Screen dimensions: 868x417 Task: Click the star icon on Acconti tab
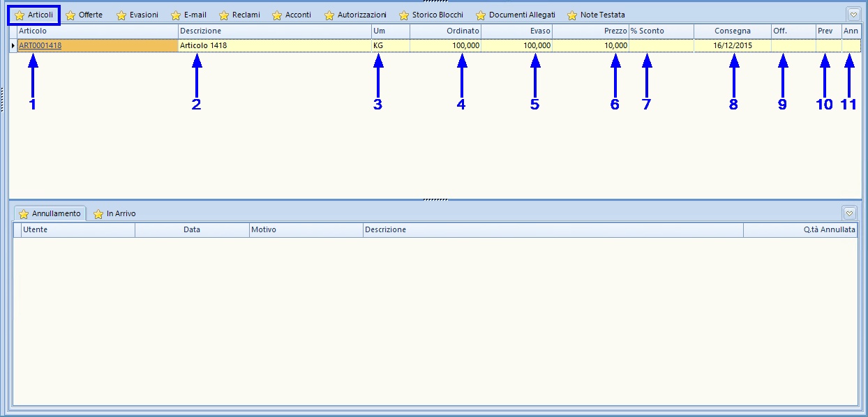tap(277, 15)
